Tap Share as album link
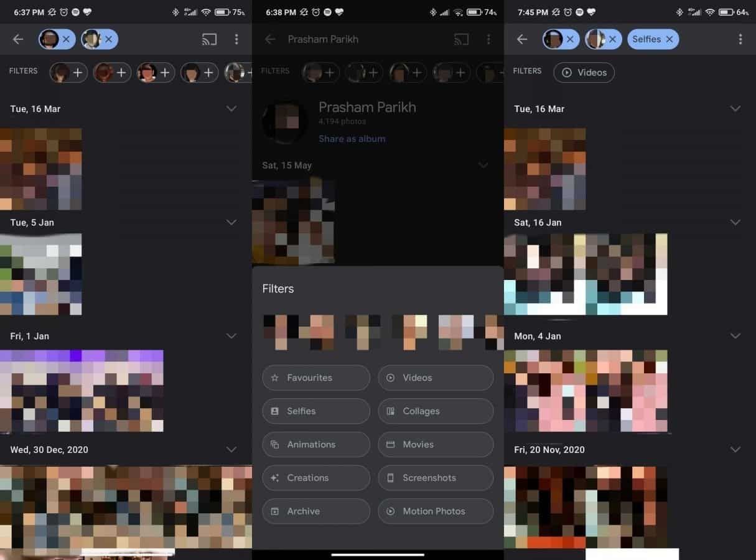 click(x=352, y=138)
